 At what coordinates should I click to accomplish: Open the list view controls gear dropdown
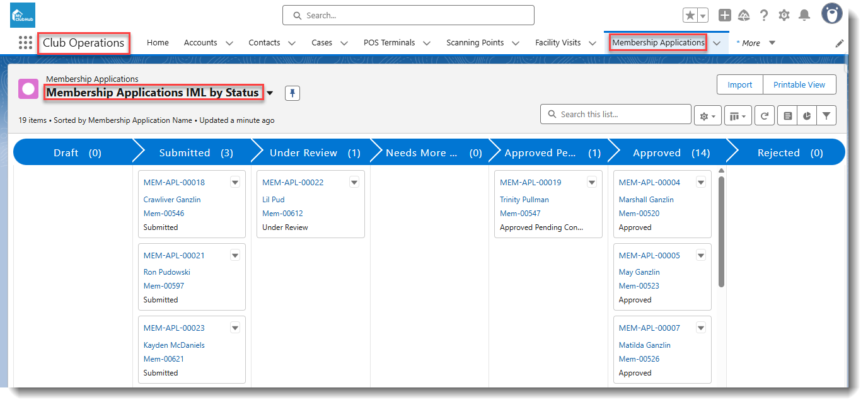pyautogui.click(x=707, y=115)
